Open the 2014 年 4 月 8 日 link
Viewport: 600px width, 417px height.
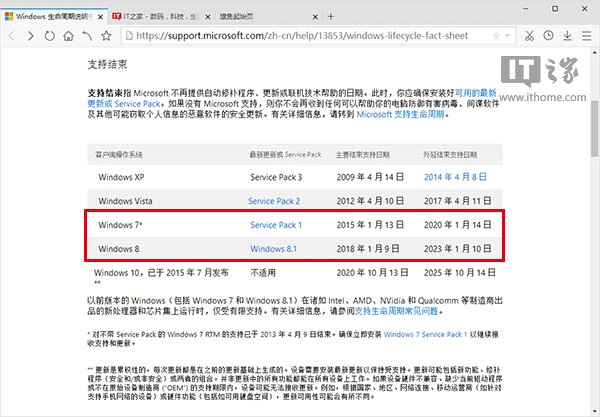(455, 177)
